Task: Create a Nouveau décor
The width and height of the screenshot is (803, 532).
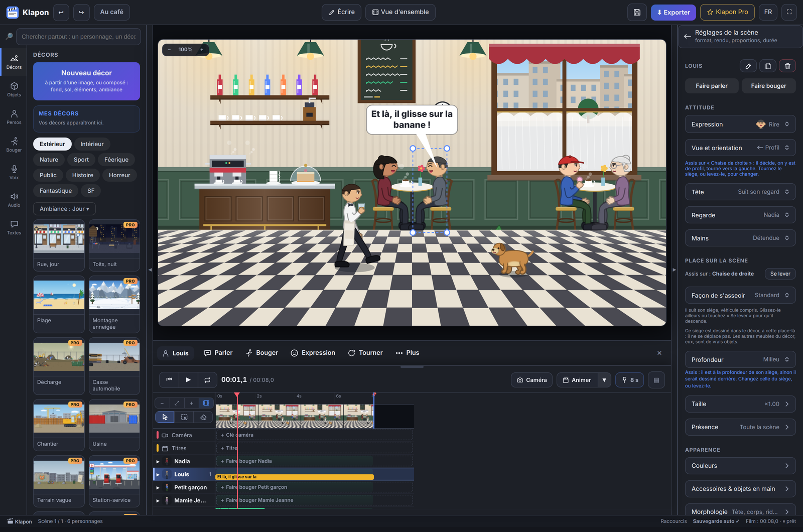Action: [x=86, y=81]
